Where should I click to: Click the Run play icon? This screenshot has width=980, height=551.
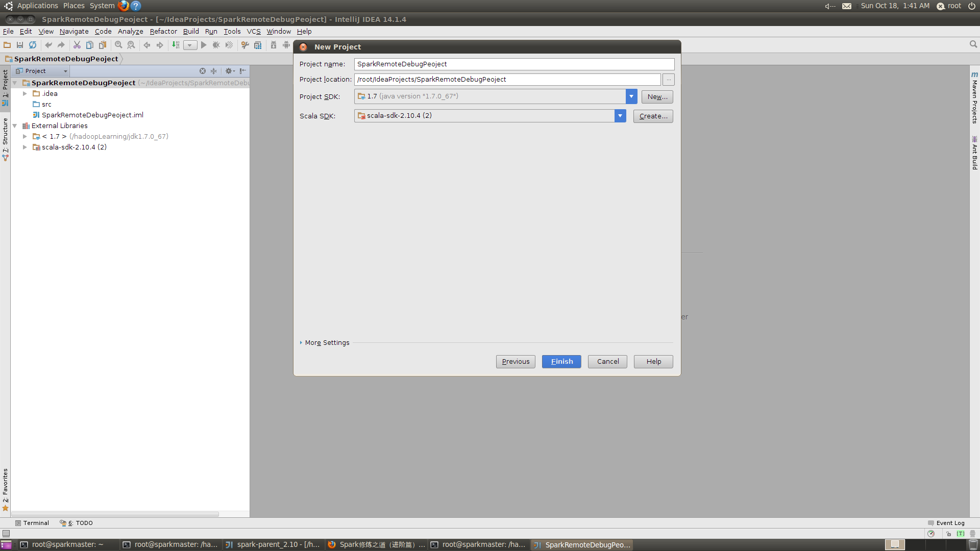(204, 45)
